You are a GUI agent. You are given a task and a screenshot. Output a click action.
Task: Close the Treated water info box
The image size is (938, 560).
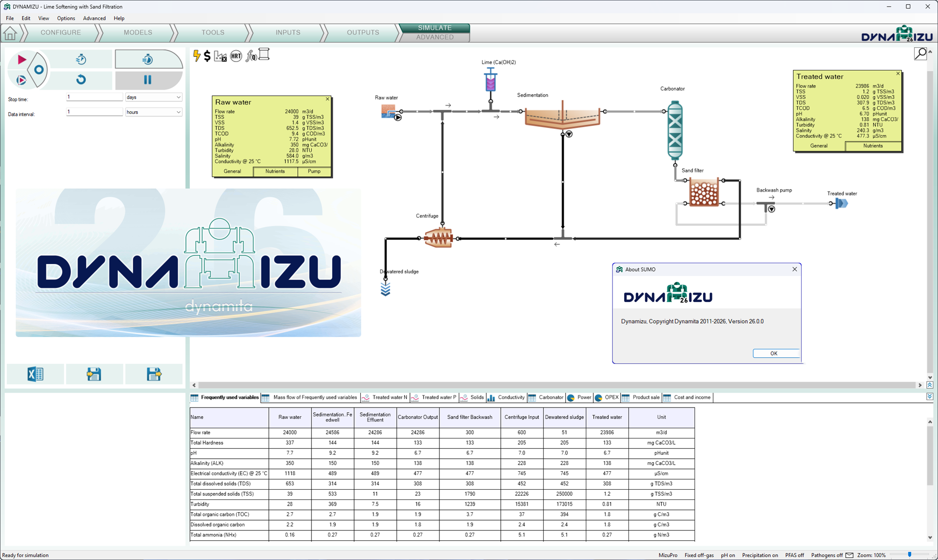(898, 74)
